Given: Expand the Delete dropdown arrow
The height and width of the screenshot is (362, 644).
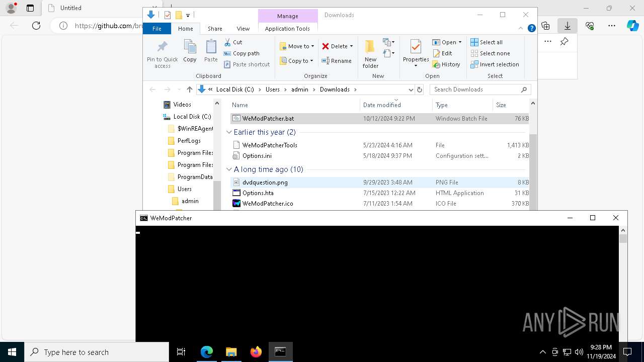Looking at the screenshot, I should (x=351, y=46).
